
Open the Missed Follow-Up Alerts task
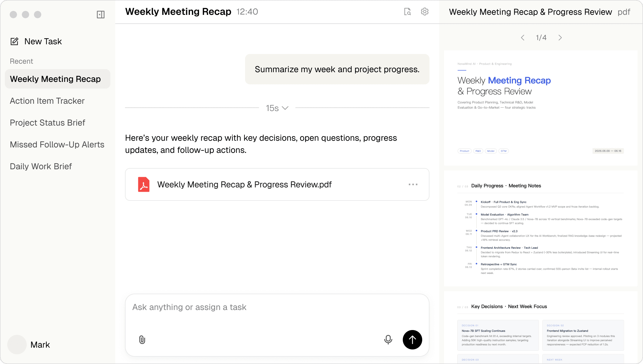point(57,144)
